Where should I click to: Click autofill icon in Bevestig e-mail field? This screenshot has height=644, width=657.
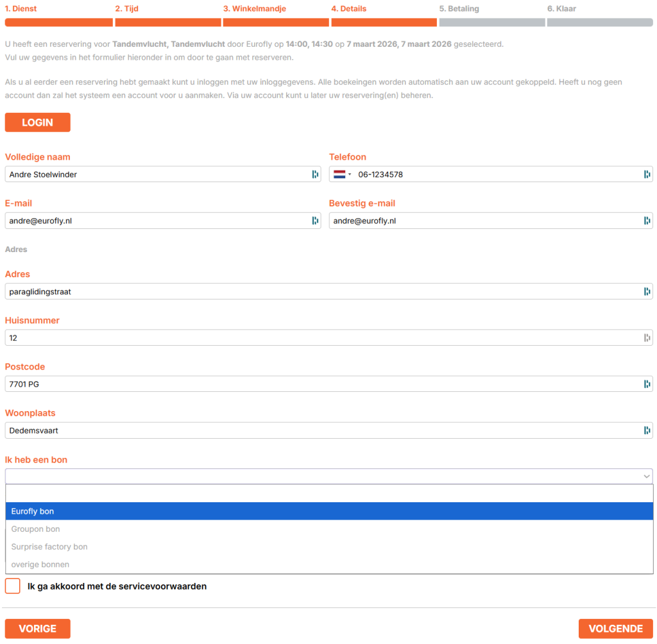click(x=647, y=221)
